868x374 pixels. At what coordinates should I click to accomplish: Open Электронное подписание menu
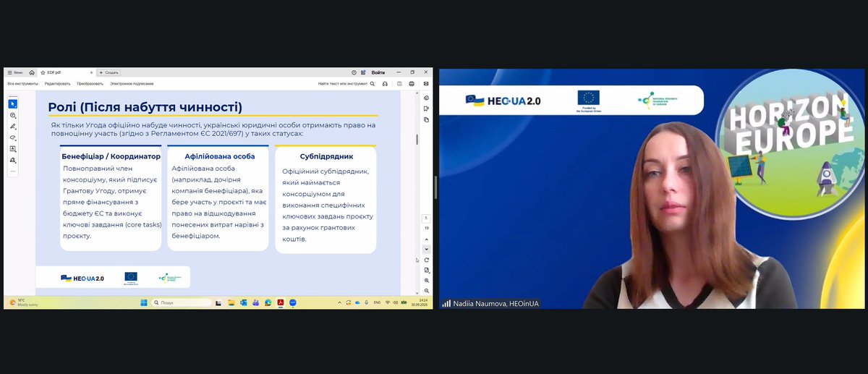(x=132, y=84)
